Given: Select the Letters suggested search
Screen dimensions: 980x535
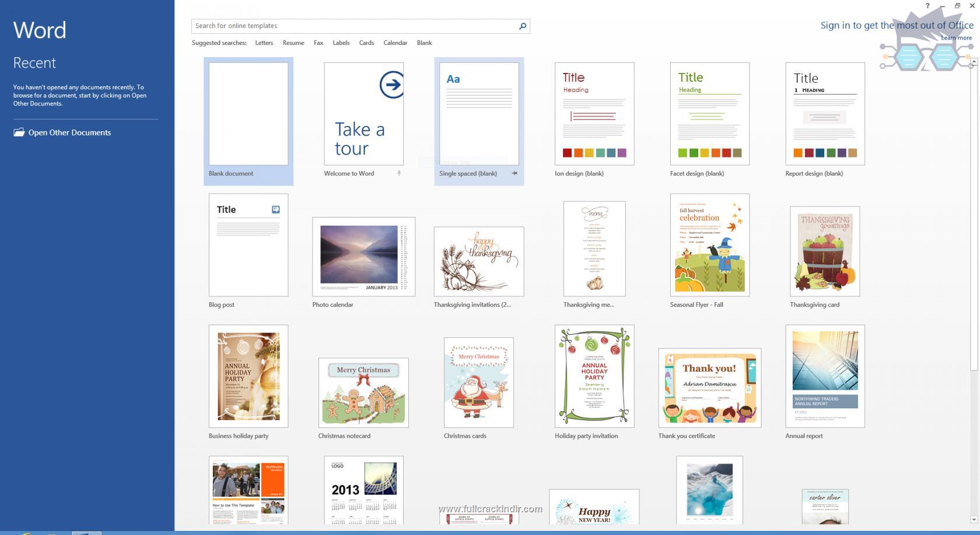Looking at the screenshot, I should [x=264, y=43].
